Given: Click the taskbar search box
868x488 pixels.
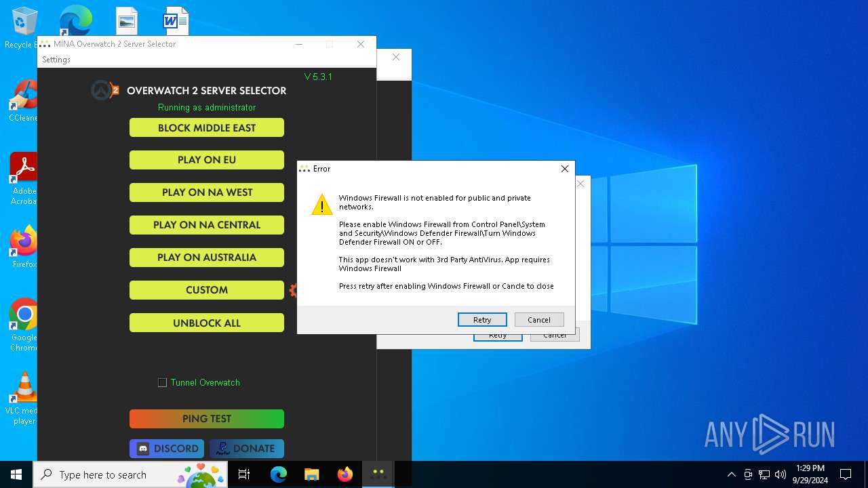Looking at the screenshot, I should pos(130,474).
